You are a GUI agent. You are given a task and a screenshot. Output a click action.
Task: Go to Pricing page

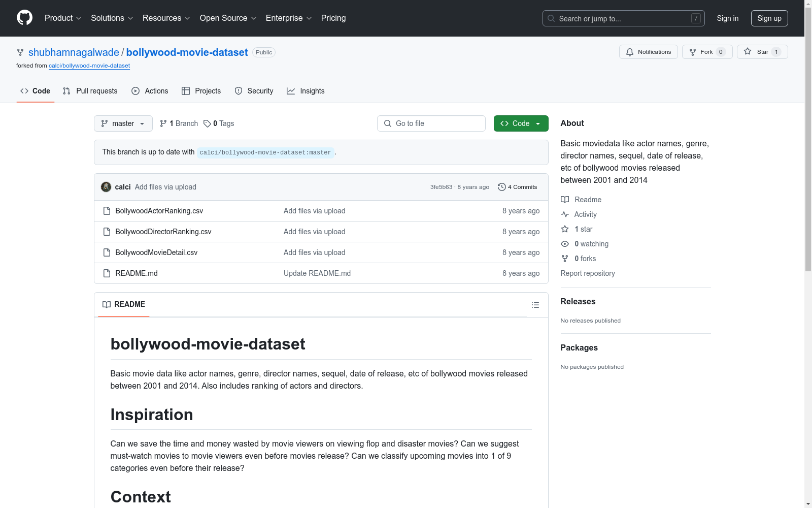tap(333, 18)
